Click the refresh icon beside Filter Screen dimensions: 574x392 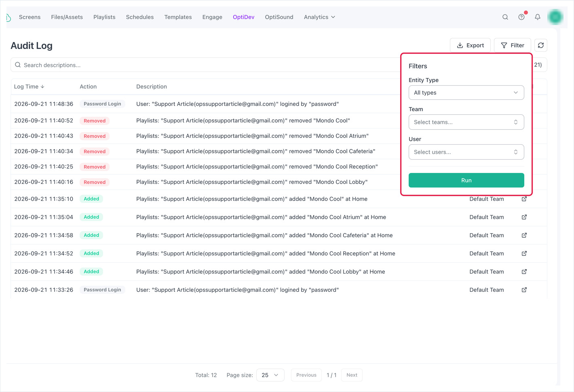tap(541, 45)
